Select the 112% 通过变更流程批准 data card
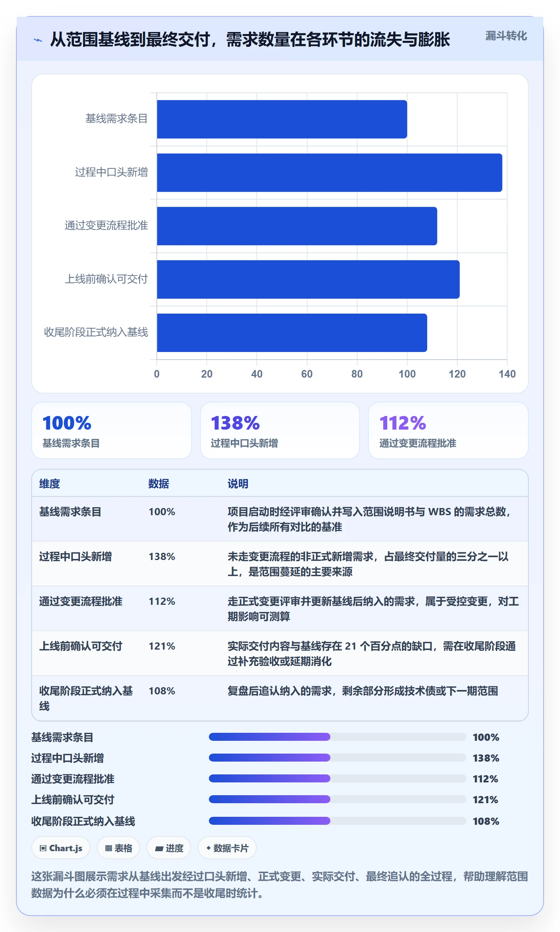Screen dimensions: 560x932 click(x=448, y=430)
